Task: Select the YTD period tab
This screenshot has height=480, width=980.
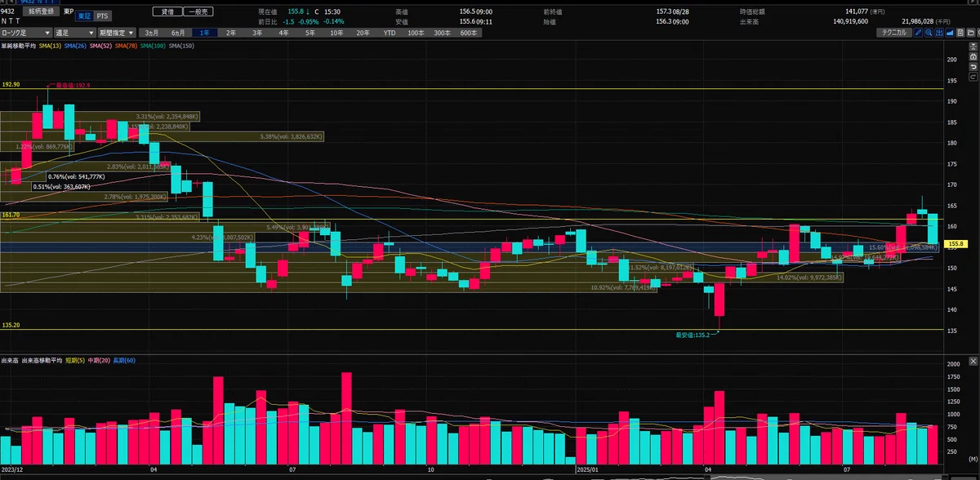Action: (390, 33)
